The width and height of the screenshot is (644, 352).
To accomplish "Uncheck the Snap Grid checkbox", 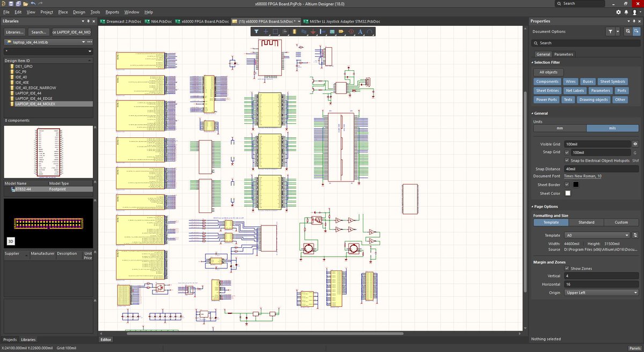I will (x=567, y=152).
